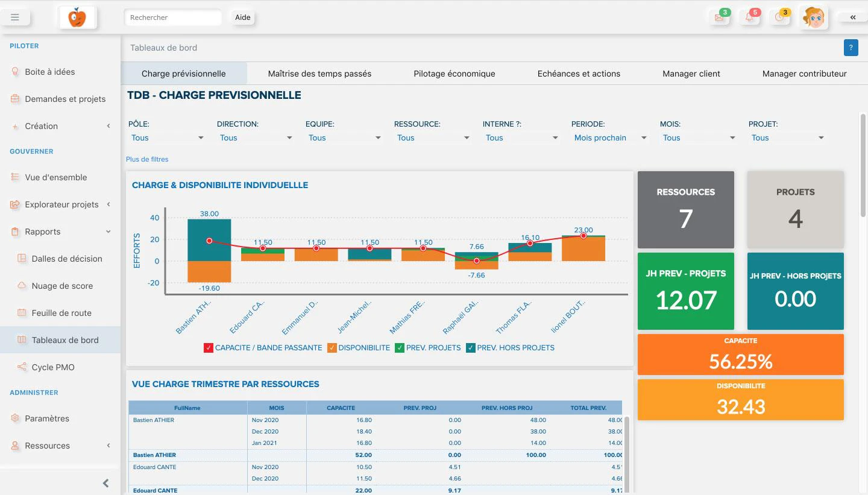This screenshot has width=868, height=495.
Task: Open the messages envelope icon
Action: click(719, 17)
